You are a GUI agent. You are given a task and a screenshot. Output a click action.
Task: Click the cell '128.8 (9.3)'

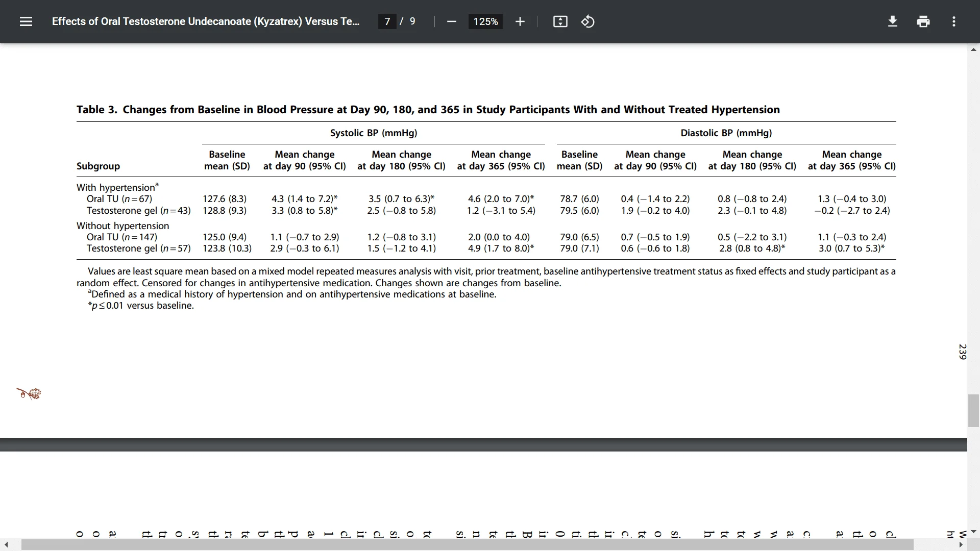pos(225,211)
